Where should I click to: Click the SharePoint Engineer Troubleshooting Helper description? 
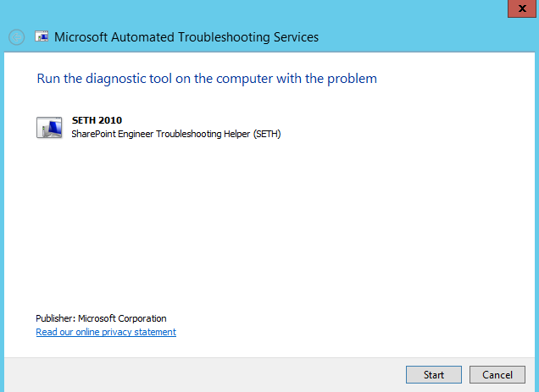[176, 134]
